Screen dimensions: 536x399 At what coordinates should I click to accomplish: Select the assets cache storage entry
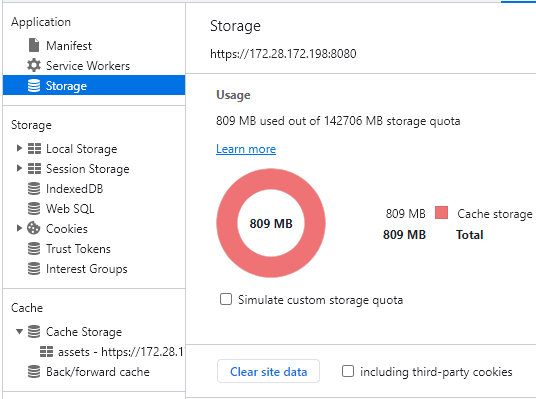pyautogui.click(x=111, y=351)
